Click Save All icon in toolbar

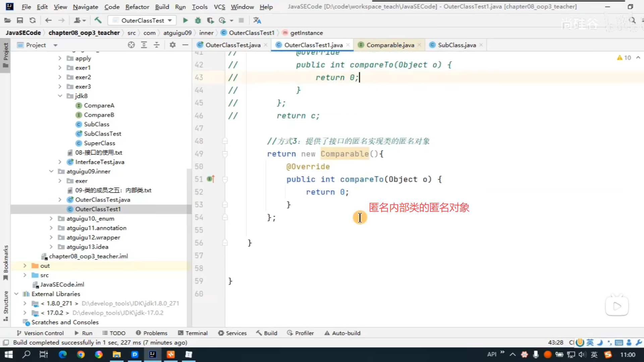point(20,20)
